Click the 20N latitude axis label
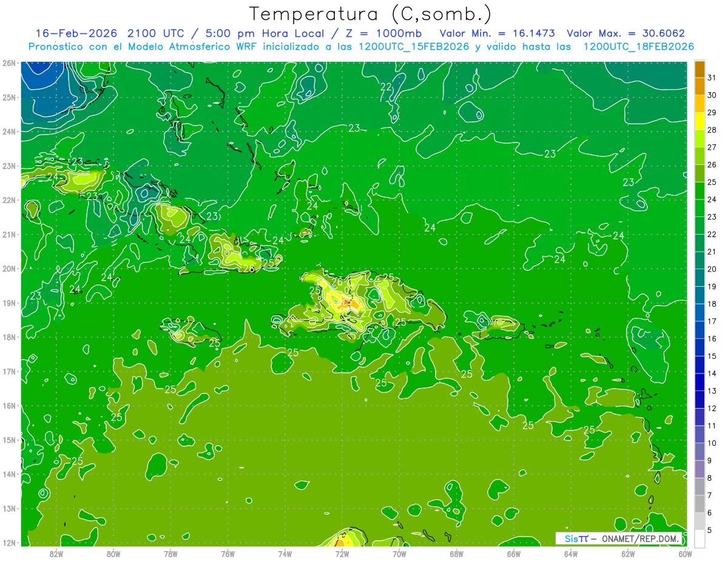 point(8,269)
